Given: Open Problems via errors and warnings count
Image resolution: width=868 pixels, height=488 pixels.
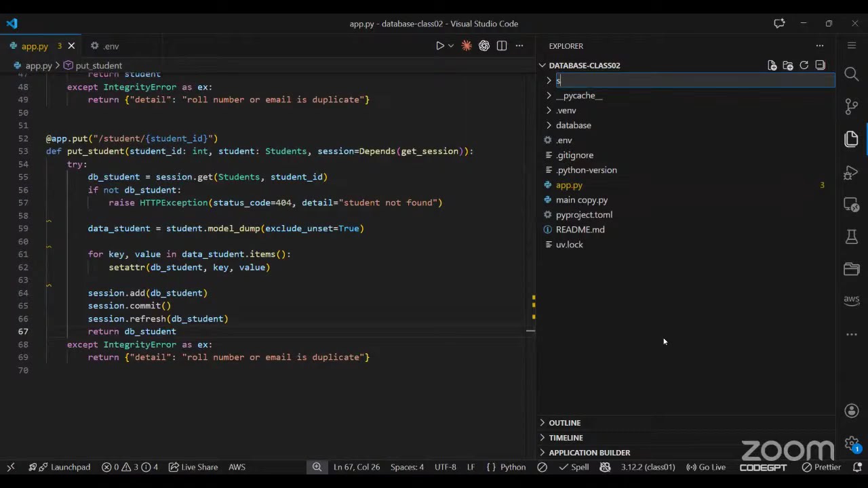Looking at the screenshot, I should point(130,467).
